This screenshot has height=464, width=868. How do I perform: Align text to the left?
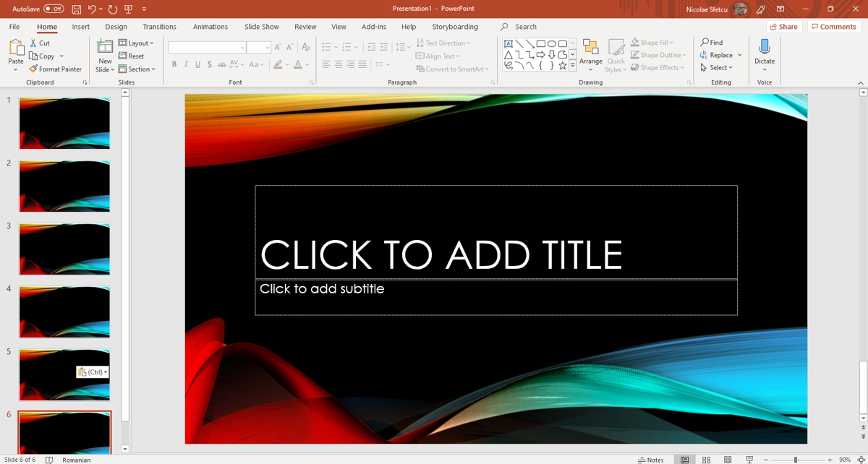click(326, 64)
